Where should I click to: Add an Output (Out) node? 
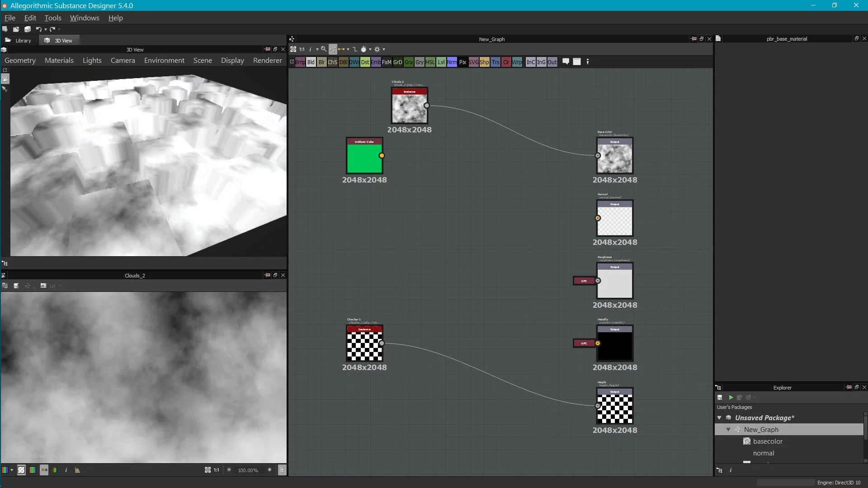(x=552, y=62)
